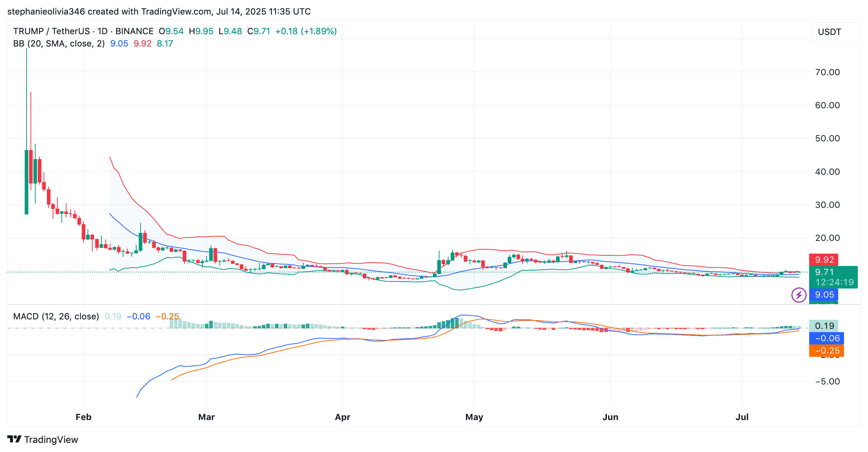Open the USDT currency selector
This screenshot has height=452, width=868.
[834, 32]
